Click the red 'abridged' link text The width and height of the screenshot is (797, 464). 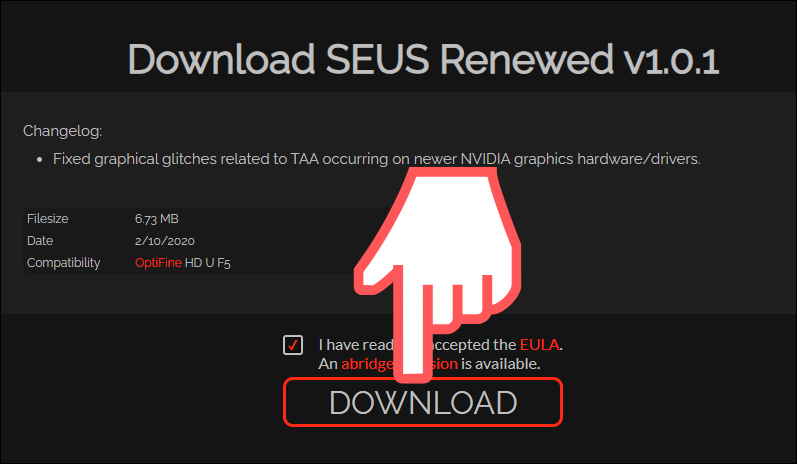pos(367,364)
